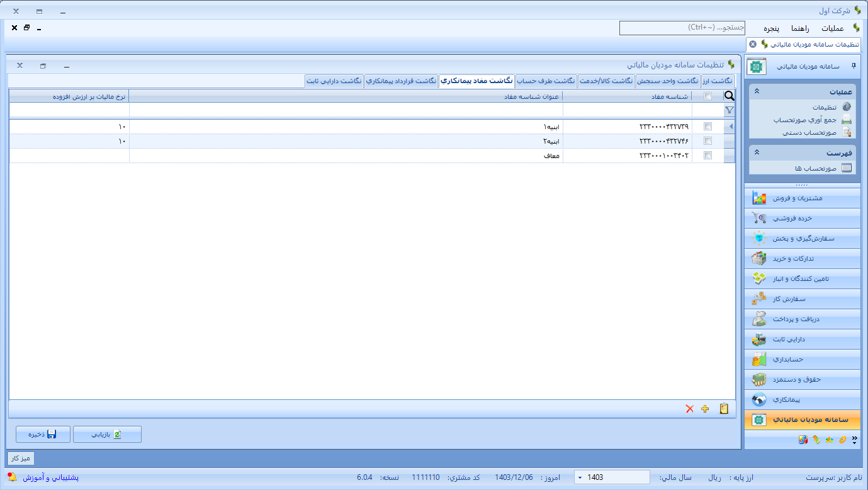Click the notification bell icon in status bar
Viewport: 868px width, 490px height.
pos(13,477)
